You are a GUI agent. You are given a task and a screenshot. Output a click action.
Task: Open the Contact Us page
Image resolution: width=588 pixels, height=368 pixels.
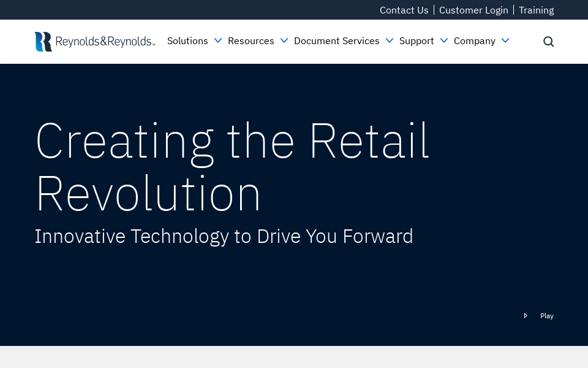[404, 10]
